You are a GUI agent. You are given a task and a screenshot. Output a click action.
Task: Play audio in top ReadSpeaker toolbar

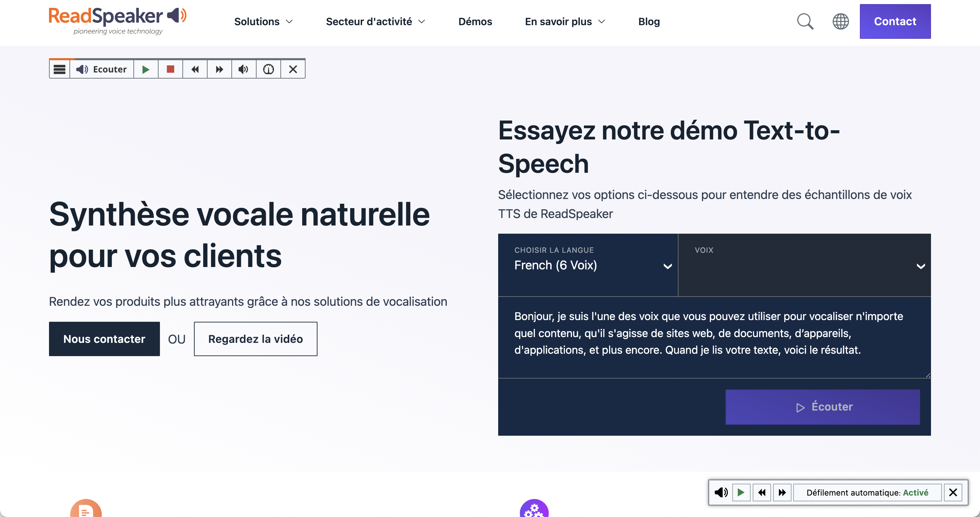[x=146, y=69]
